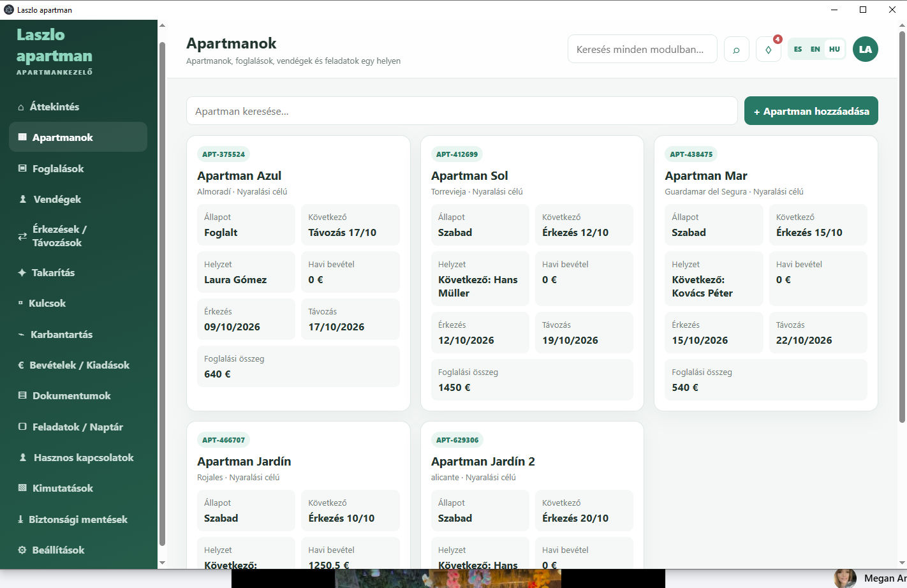
Task: Click the Beállítások gear icon
Action: tap(22, 550)
